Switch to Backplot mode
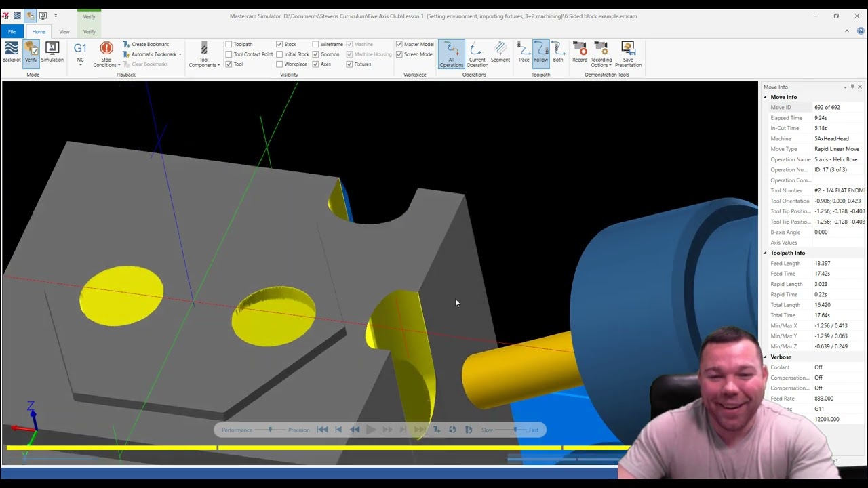868x488 pixels. (x=12, y=53)
